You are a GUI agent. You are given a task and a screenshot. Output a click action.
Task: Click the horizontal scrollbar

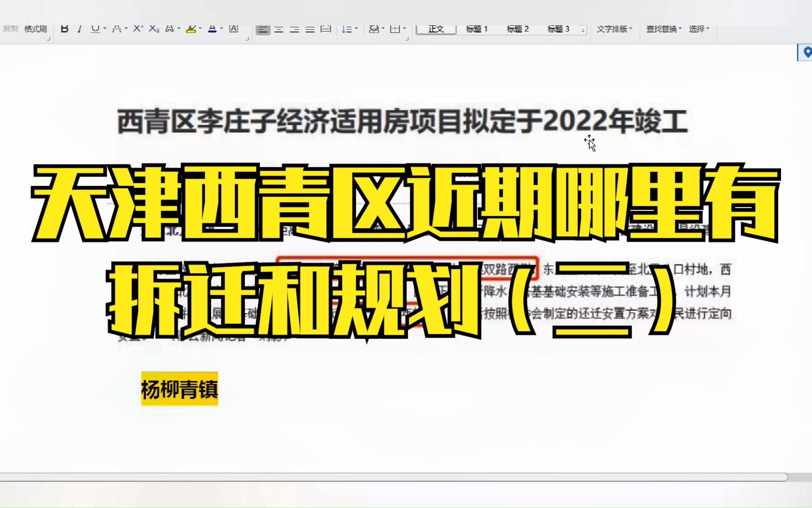pyautogui.click(x=394, y=477)
